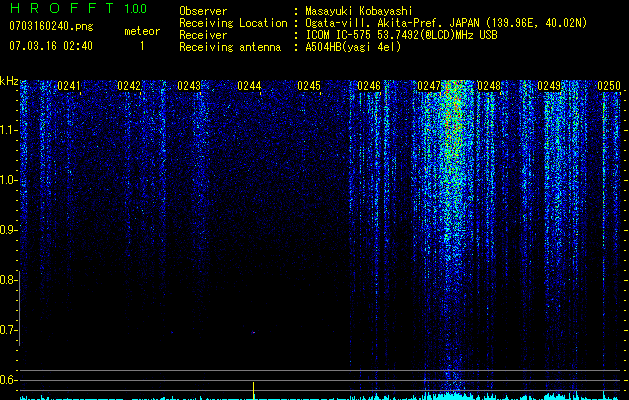Select the filename 0703160240.png
Image resolution: width=629 pixels, height=400 pixels.
[51, 27]
